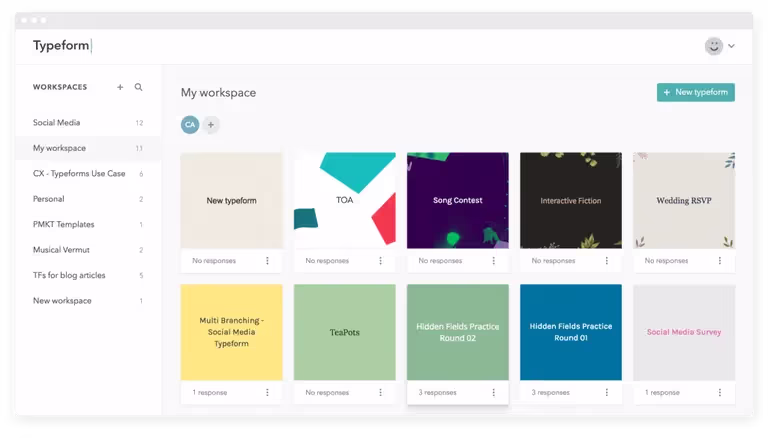The height and width of the screenshot is (438, 768).
Task: Click '1 response' under Multi Branching card
Action: [x=210, y=392]
